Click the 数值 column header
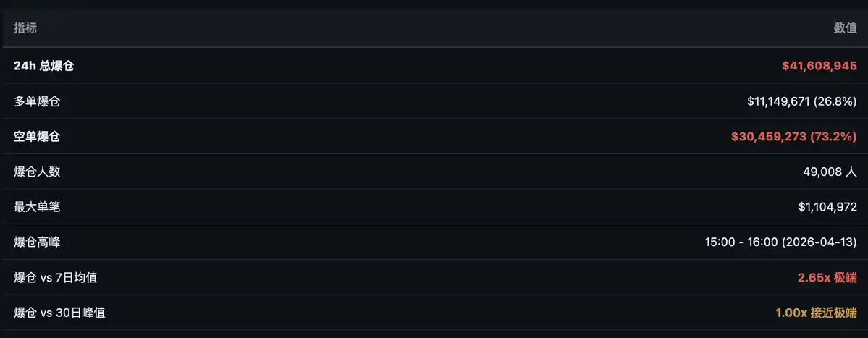868x338 pixels. pos(845,28)
